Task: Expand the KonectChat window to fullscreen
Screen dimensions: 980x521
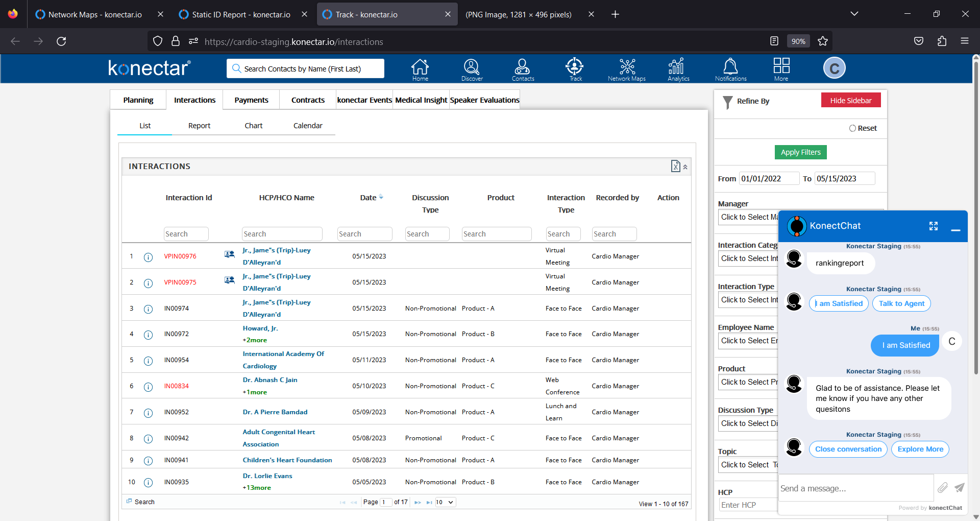Action: [934, 226]
